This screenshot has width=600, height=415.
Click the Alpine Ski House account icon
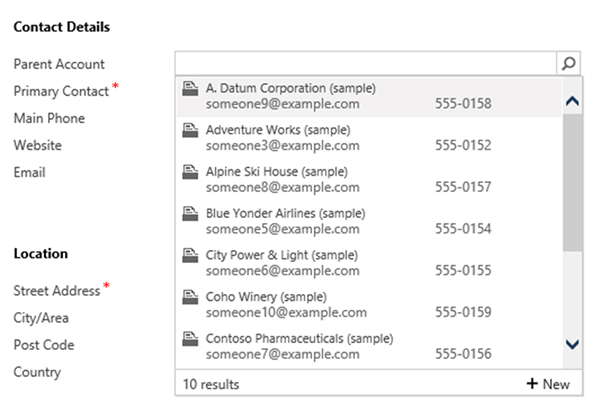point(189,173)
